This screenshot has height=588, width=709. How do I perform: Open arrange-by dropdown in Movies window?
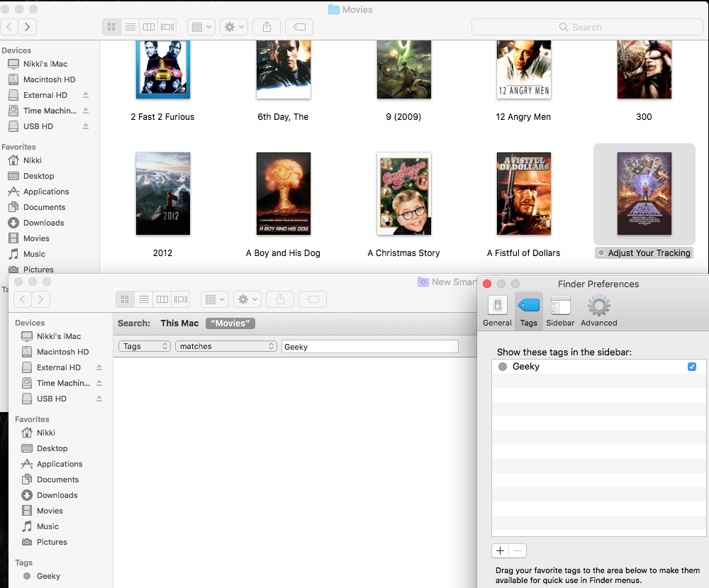tap(201, 27)
